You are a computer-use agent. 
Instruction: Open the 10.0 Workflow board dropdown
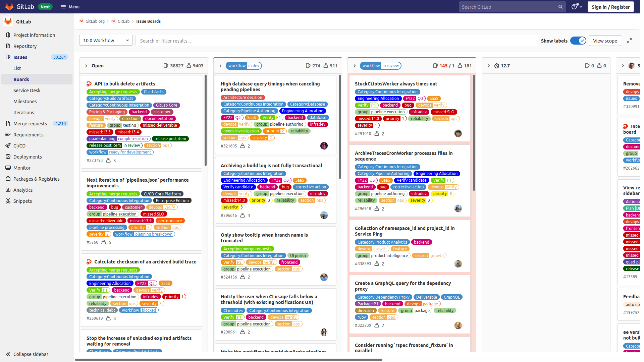106,41
